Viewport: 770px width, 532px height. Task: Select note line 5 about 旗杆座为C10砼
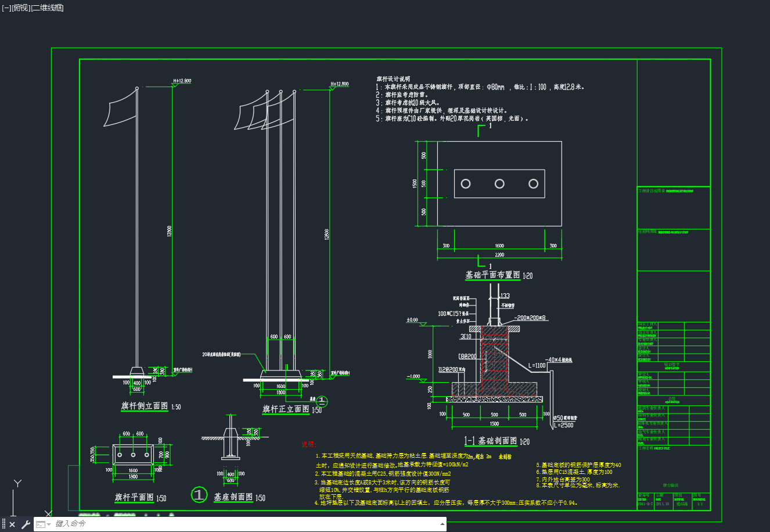(453, 118)
